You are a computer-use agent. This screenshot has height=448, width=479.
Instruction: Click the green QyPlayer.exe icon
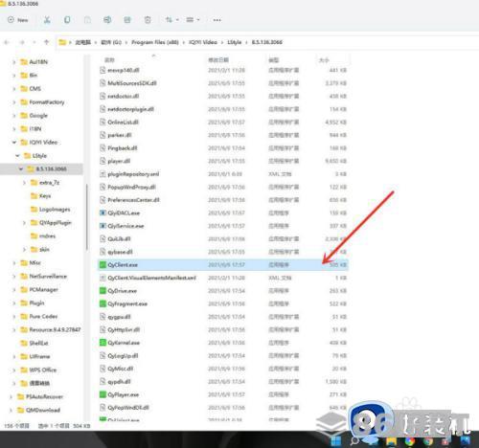[103, 394]
